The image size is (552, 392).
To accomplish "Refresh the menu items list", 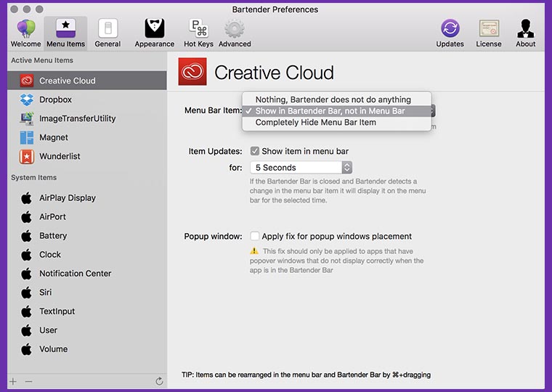I will (159, 381).
